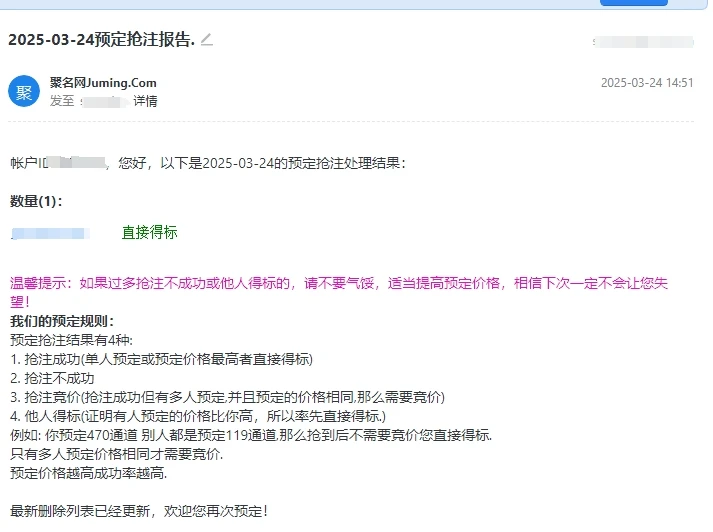Click rule line 2 抢注不成功

[x=52, y=378]
